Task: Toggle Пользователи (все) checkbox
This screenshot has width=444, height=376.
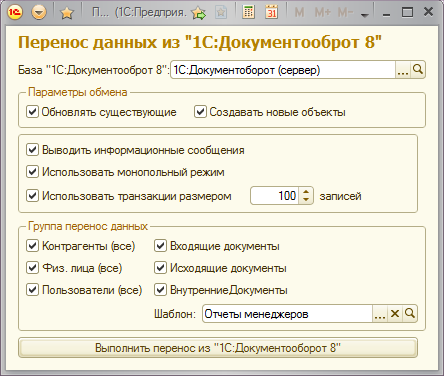Action: 32,290
